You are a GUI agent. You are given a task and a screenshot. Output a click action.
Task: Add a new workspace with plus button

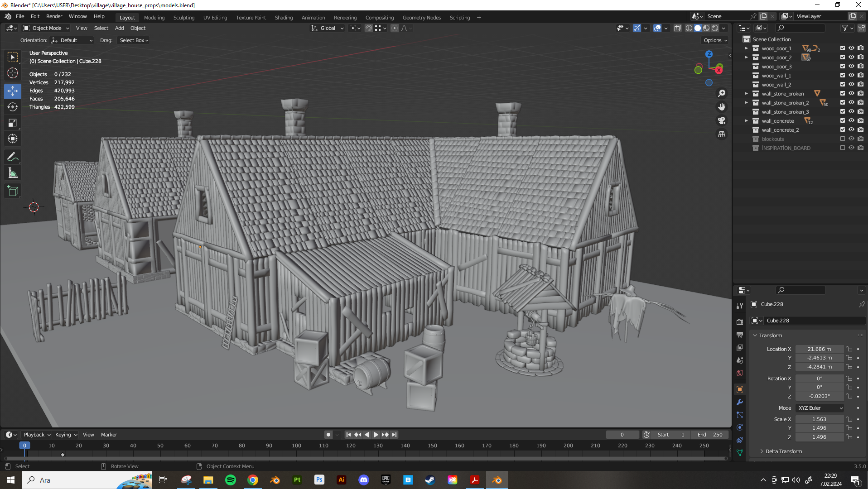[479, 18]
